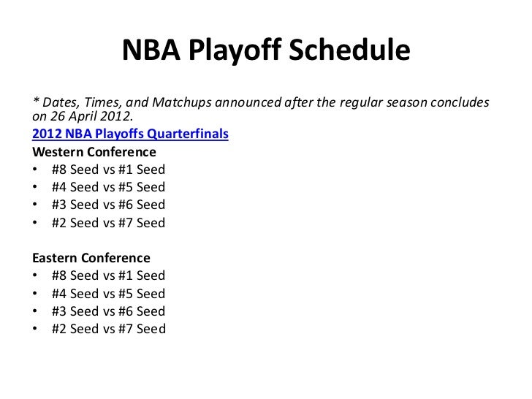Click the 26 April 2012 date text
The width and height of the screenshot is (532, 399).
click(91, 116)
